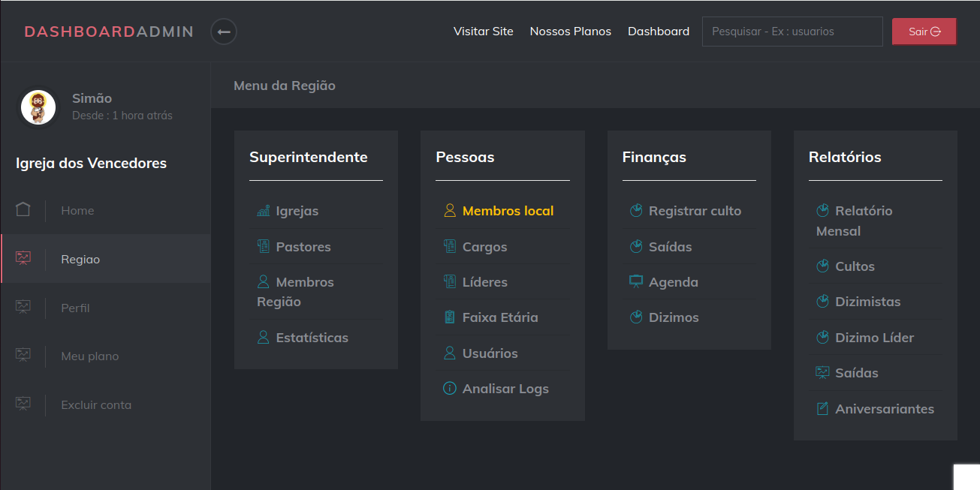Click the edit icon beside Aniversariantes
This screenshot has height=490, width=980.
click(822, 409)
